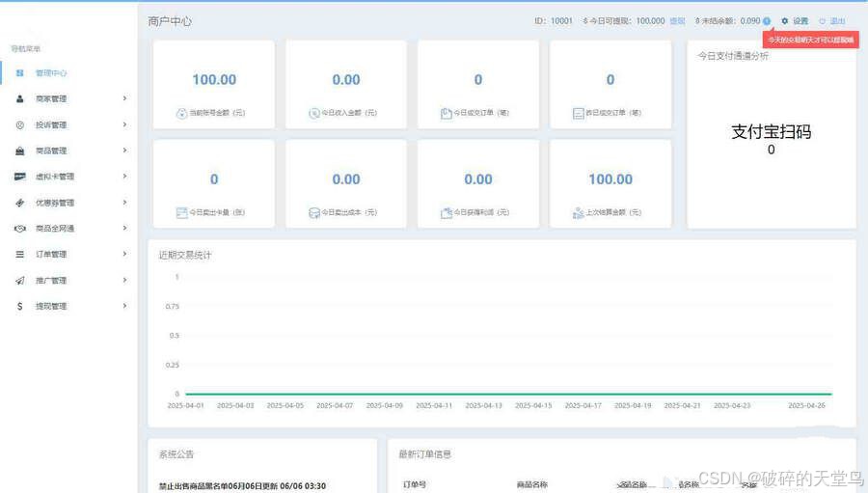The width and height of the screenshot is (868, 493).
Task: Select the 商品全网通 menu label
Action: (x=55, y=229)
